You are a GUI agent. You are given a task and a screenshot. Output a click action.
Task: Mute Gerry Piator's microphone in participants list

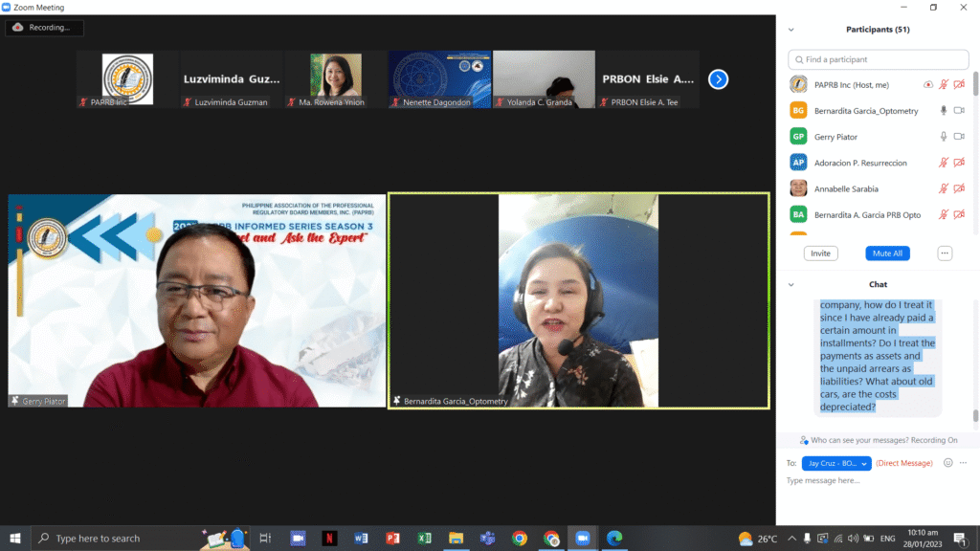(944, 137)
